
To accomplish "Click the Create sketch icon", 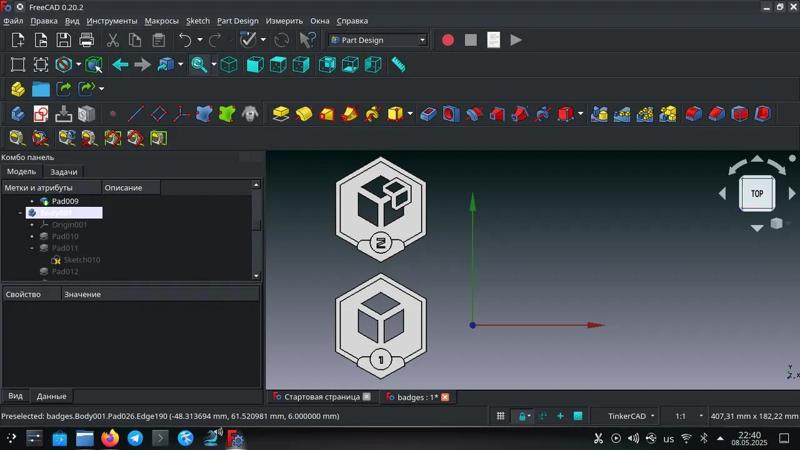I will tap(41, 114).
